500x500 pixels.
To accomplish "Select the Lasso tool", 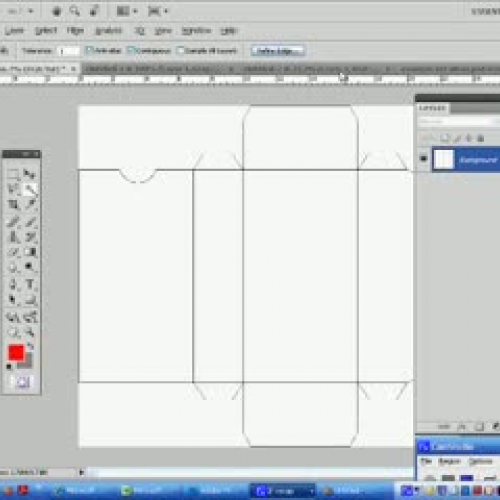I will [13, 189].
